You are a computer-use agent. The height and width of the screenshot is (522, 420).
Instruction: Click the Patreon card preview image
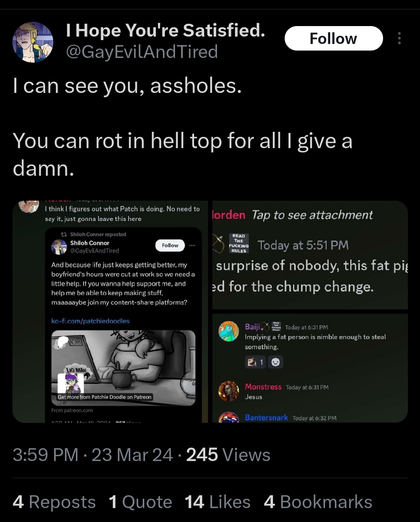tap(123, 368)
